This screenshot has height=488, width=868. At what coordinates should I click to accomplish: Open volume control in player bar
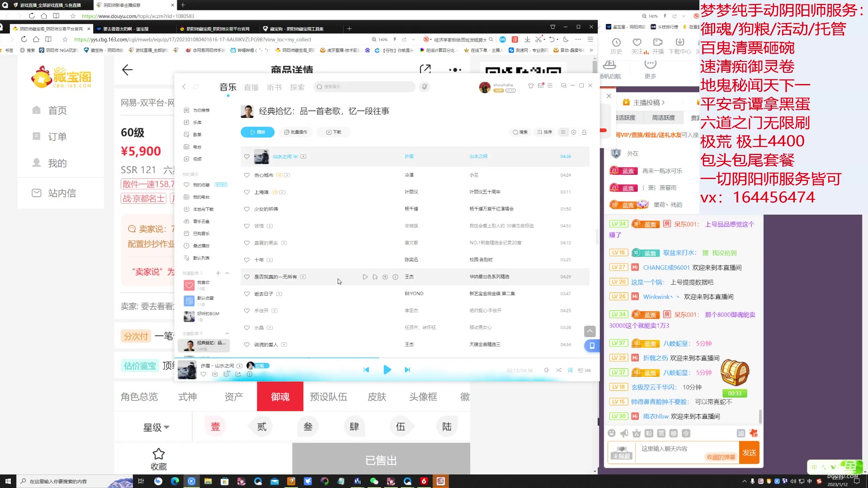coord(546,370)
